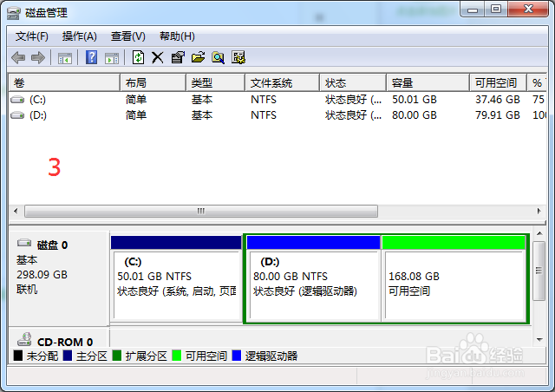Click the disk pane scroll down arrow
The image size is (555, 392).
[x=539, y=340]
